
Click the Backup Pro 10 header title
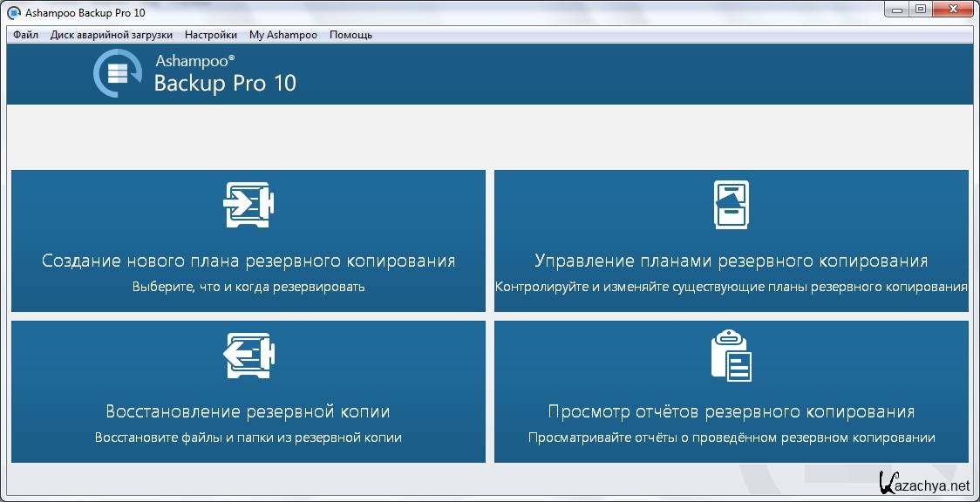click(x=225, y=84)
